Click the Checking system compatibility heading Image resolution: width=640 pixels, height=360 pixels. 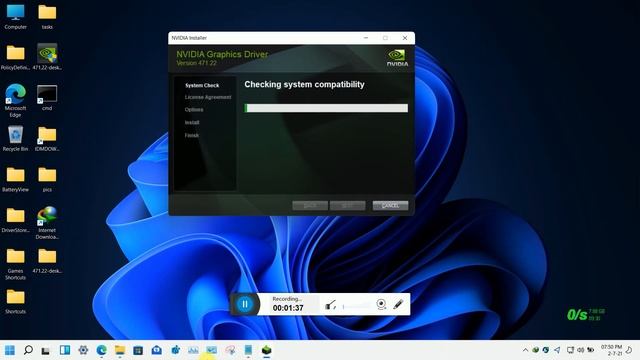point(304,84)
